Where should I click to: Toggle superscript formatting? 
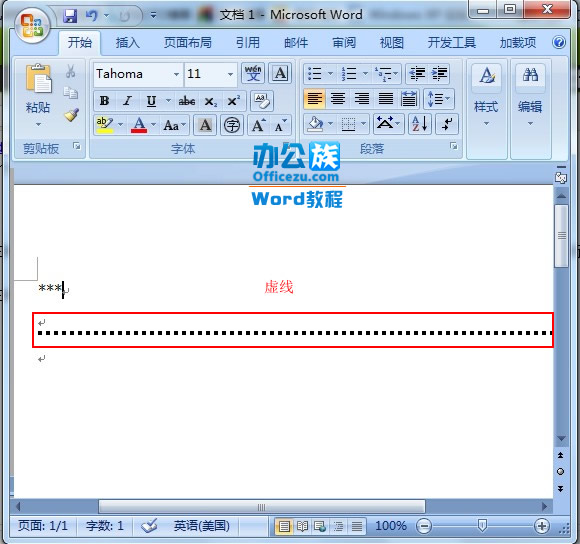pyautogui.click(x=233, y=101)
